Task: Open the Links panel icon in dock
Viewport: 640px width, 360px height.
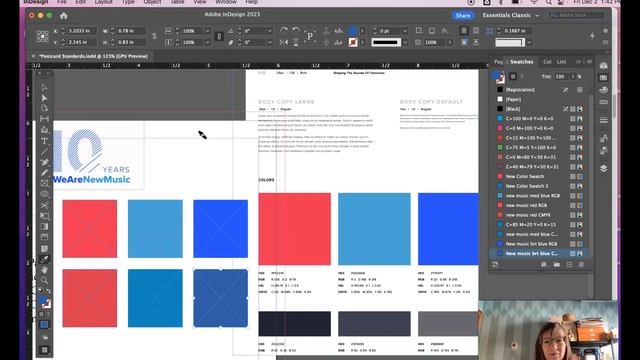Action: coord(604,102)
